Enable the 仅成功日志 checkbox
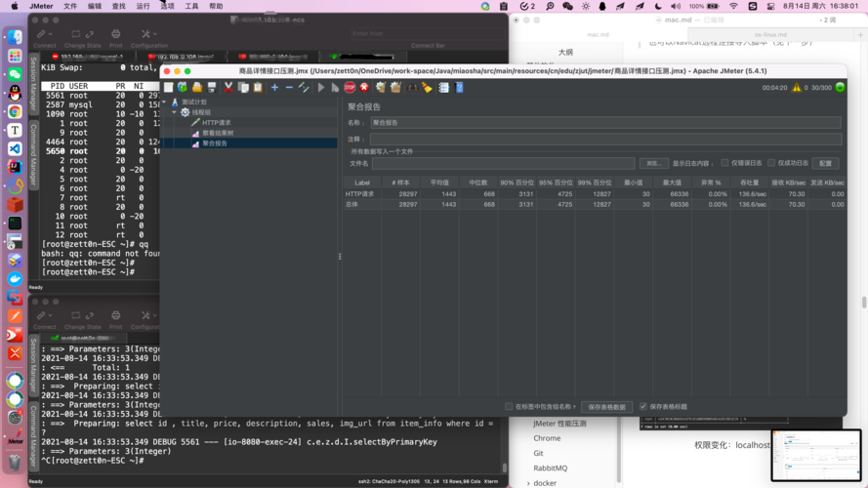The height and width of the screenshot is (488, 868). pos(771,163)
